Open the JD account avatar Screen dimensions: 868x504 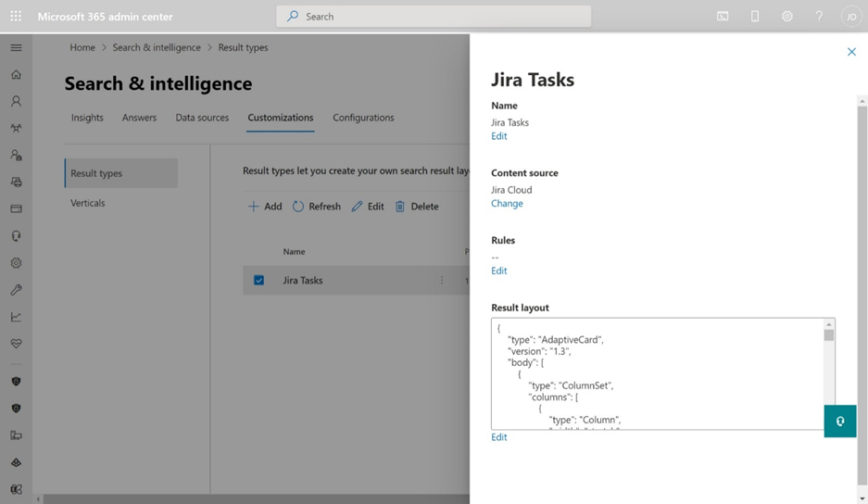click(x=851, y=17)
